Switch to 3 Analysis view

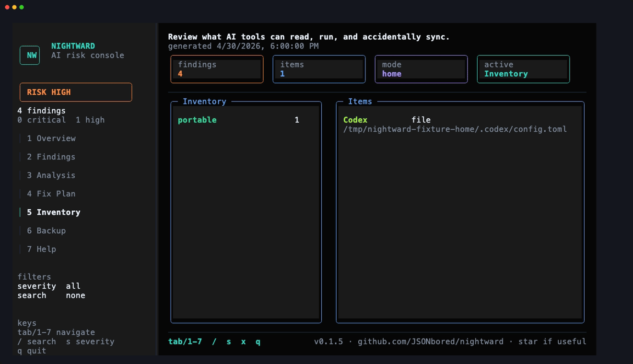click(51, 175)
